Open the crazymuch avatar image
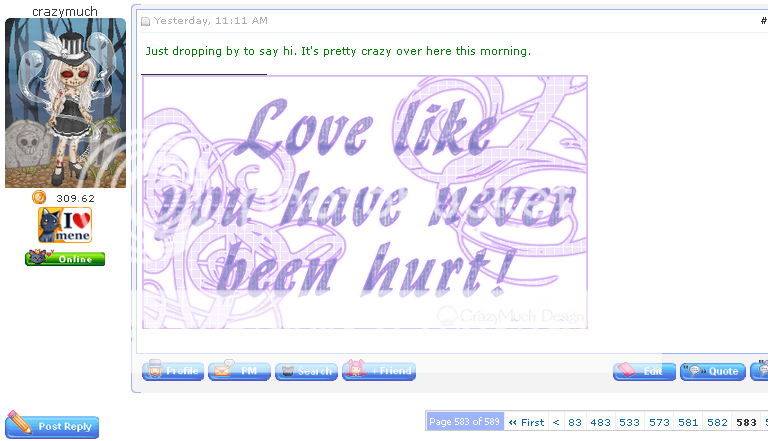The height and width of the screenshot is (441, 768). point(65,103)
